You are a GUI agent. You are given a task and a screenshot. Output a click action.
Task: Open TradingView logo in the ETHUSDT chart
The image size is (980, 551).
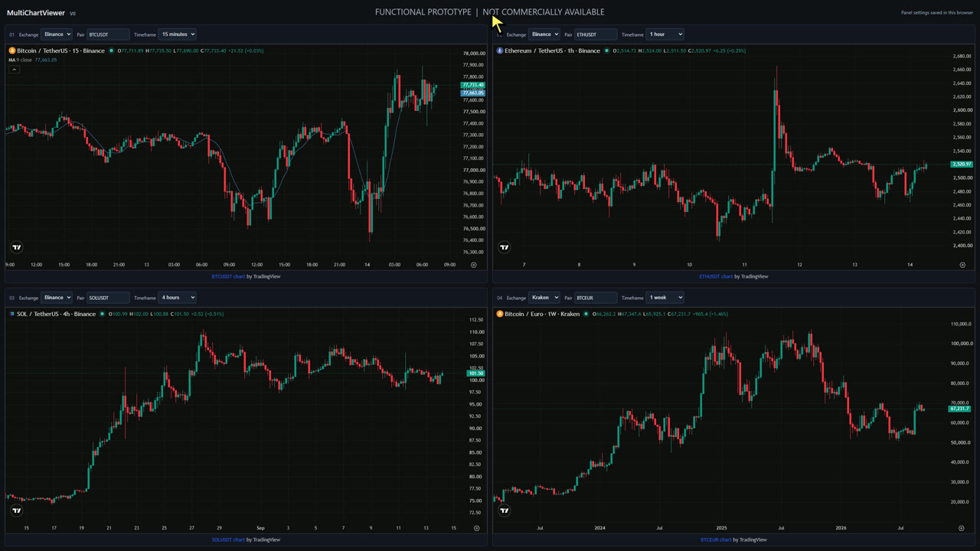point(505,247)
